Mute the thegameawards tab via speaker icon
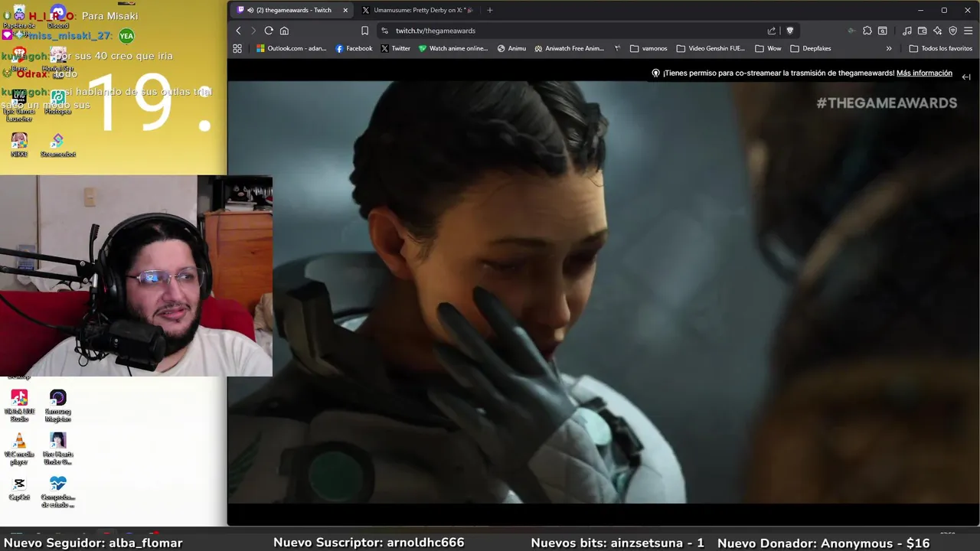The width and height of the screenshot is (980, 551). [x=250, y=10]
